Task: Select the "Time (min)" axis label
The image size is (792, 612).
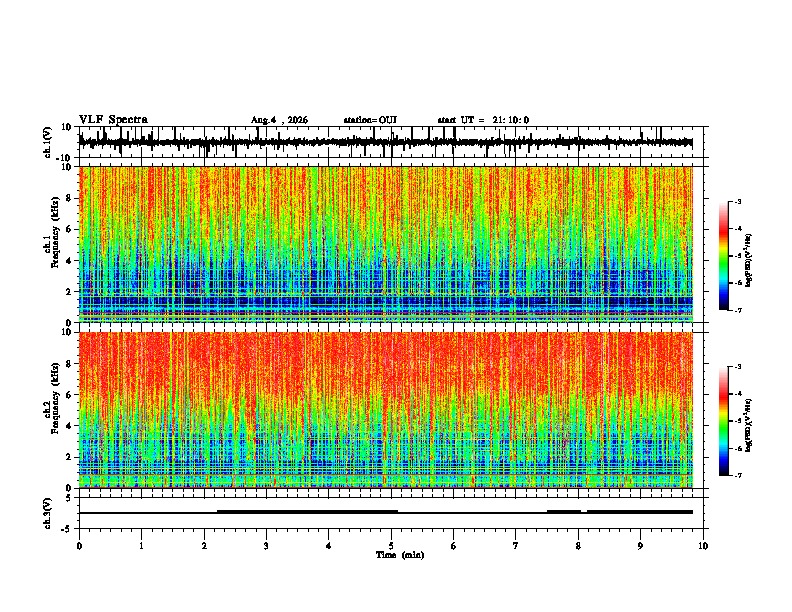Action: [x=400, y=555]
